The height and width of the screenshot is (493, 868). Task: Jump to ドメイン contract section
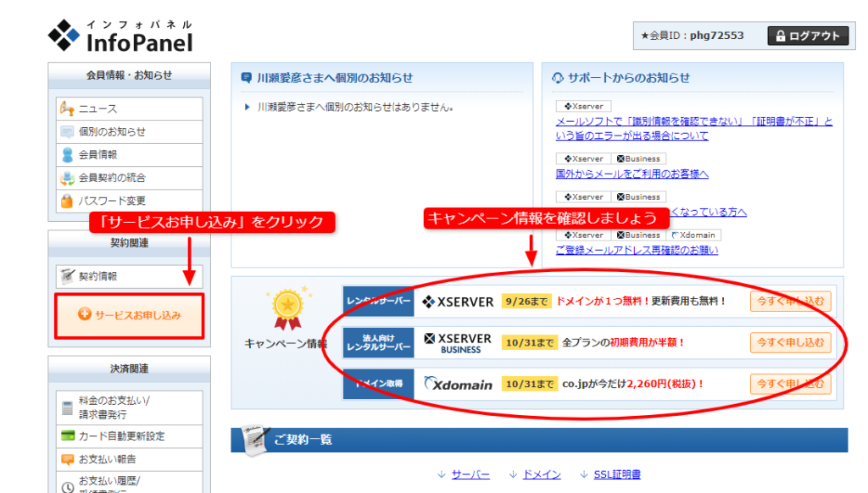tap(540, 475)
